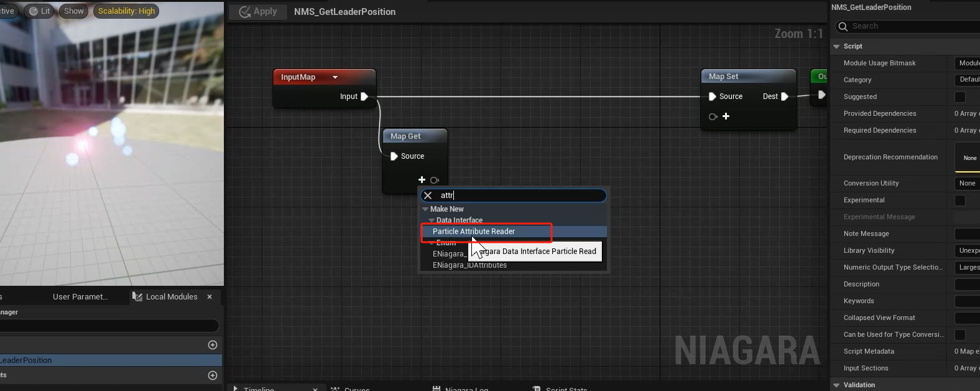Click the circular pin beside Map Get's plus
Screen dimensions: 980x391
tap(434, 180)
